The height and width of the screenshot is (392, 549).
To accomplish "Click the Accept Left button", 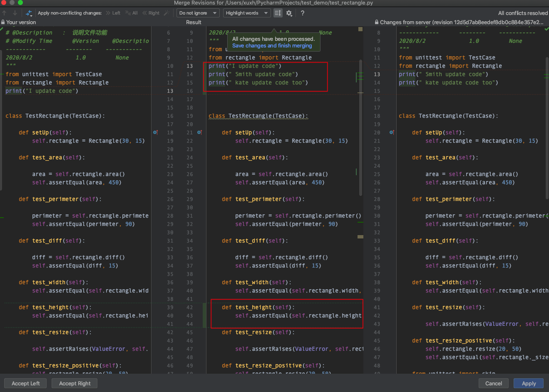I will pos(26,383).
